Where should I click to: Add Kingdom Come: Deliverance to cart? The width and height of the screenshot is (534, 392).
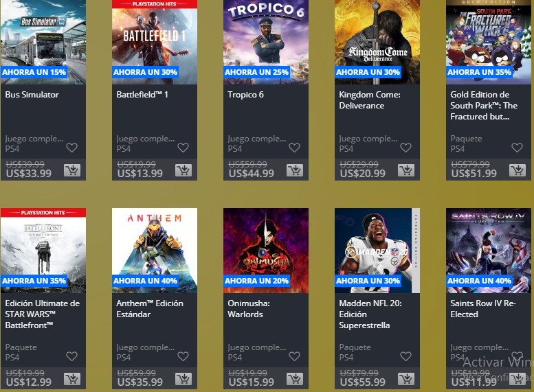[406, 170]
